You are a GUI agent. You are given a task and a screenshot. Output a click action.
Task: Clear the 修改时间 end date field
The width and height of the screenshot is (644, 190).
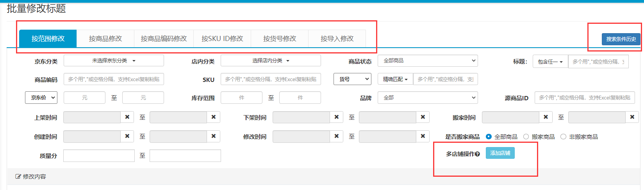(x=423, y=136)
